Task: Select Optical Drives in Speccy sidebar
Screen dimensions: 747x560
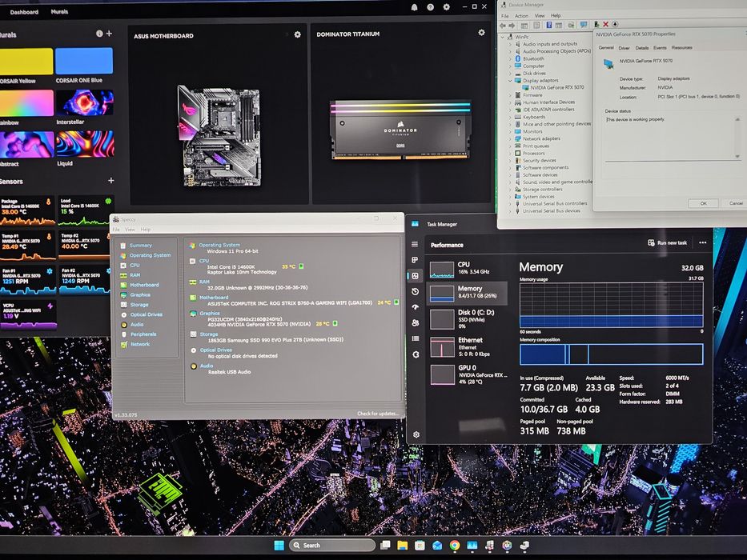Action: [147, 314]
